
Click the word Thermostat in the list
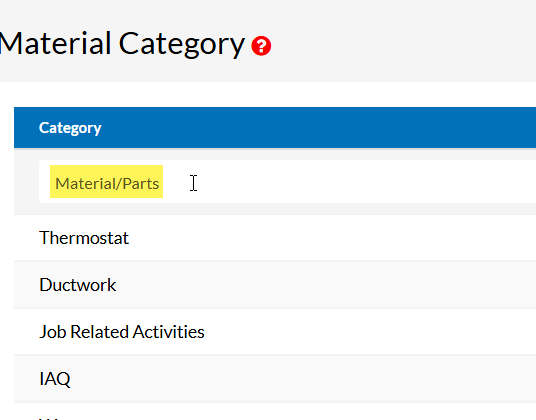pyautogui.click(x=84, y=238)
